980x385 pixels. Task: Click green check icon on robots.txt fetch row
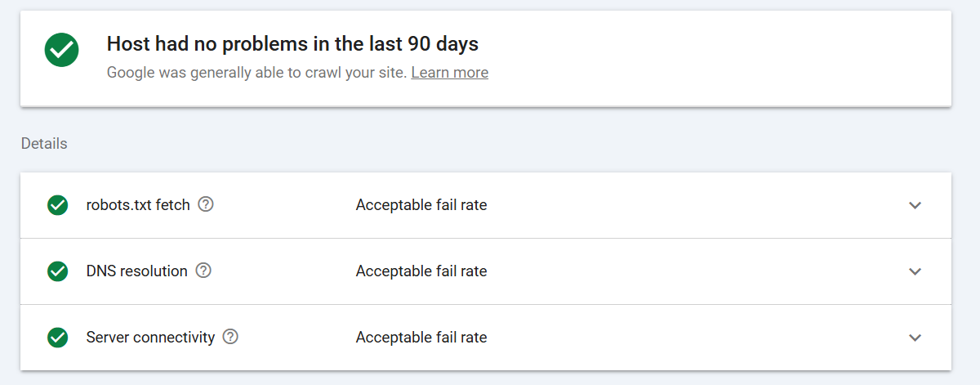click(x=57, y=205)
